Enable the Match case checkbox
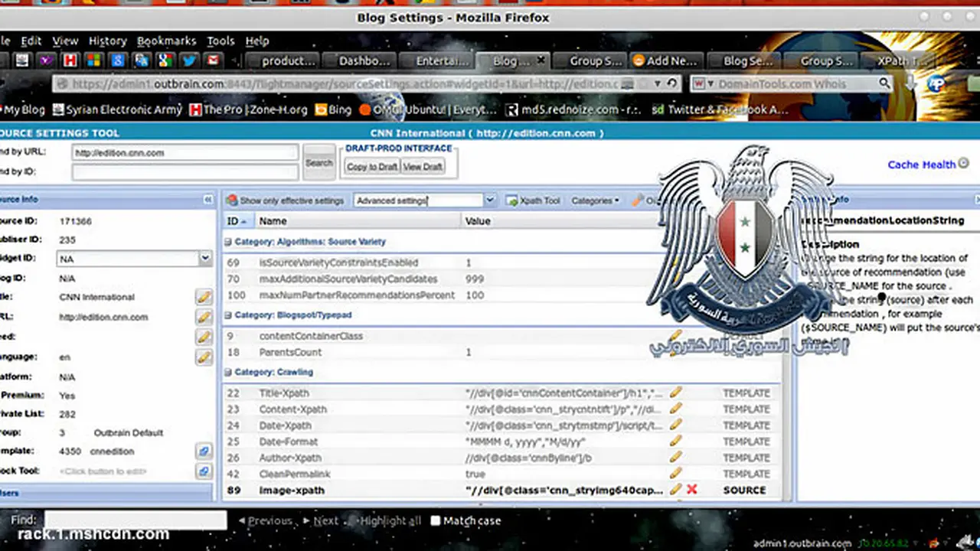980x551 pixels. 435,520
